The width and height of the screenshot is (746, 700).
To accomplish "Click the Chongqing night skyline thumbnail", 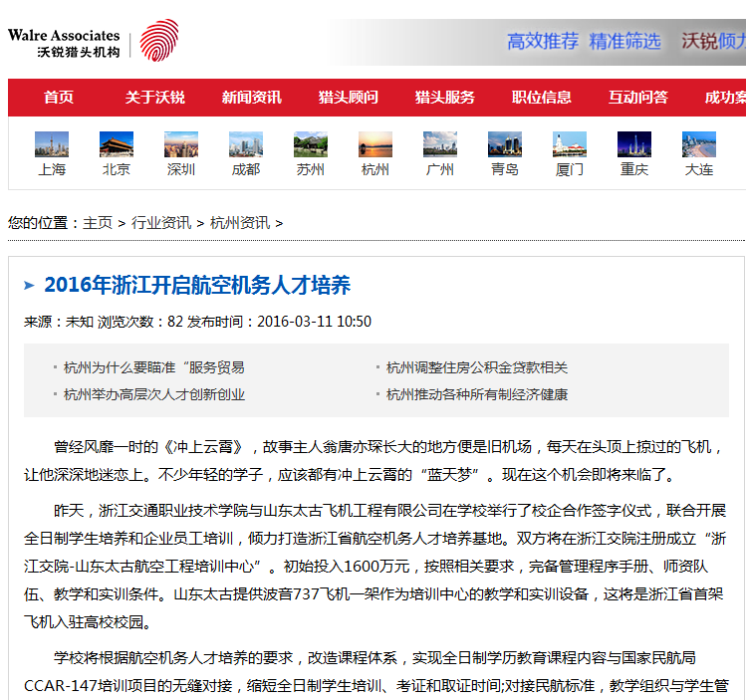I will coord(634,144).
